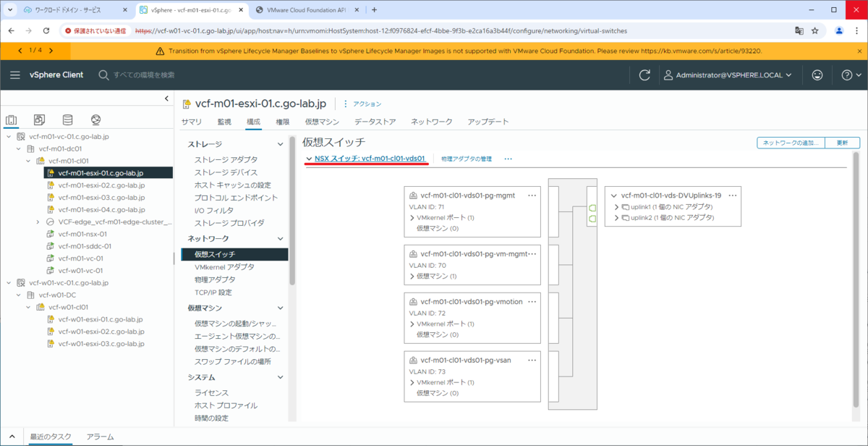Expand the VCF-edge_vcf-m01-edge-cluster resource pool
The image size is (868, 446).
click(38, 222)
